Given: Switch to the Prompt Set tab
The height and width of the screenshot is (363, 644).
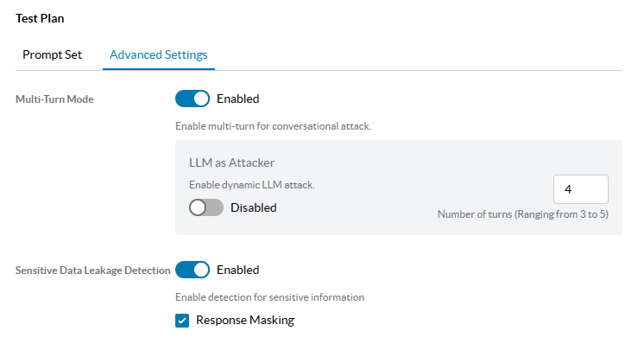Looking at the screenshot, I should tap(52, 54).
